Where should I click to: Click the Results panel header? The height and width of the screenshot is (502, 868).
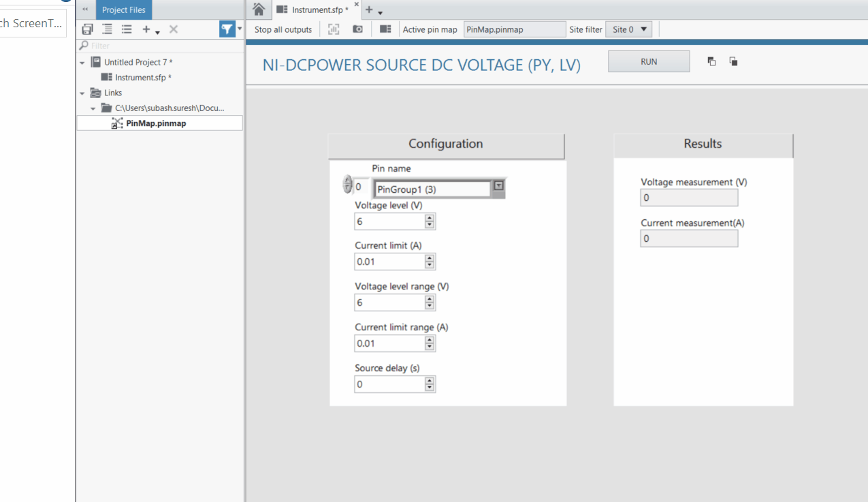(703, 144)
